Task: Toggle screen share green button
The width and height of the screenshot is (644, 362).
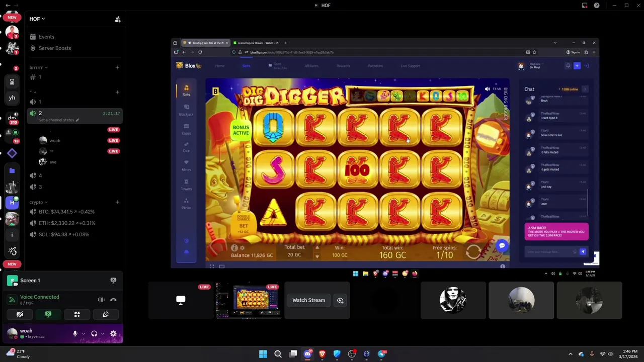Action: pos(48,314)
